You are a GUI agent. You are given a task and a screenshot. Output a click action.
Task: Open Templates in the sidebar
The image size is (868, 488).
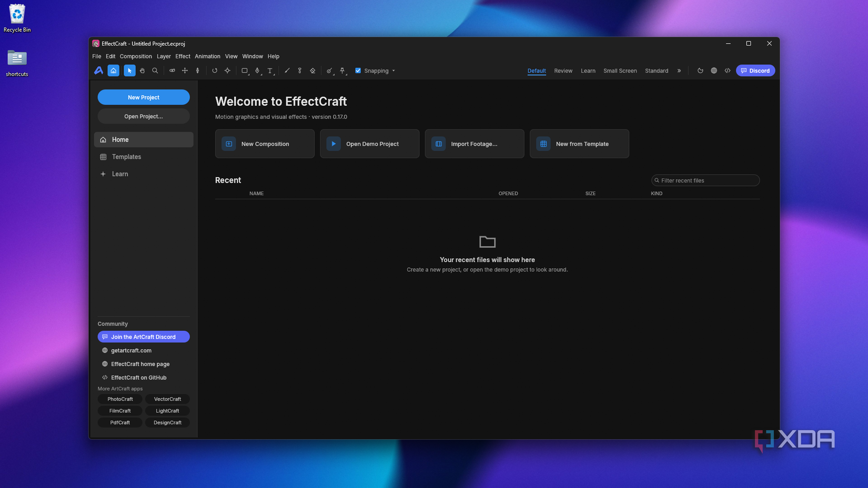pos(144,157)
